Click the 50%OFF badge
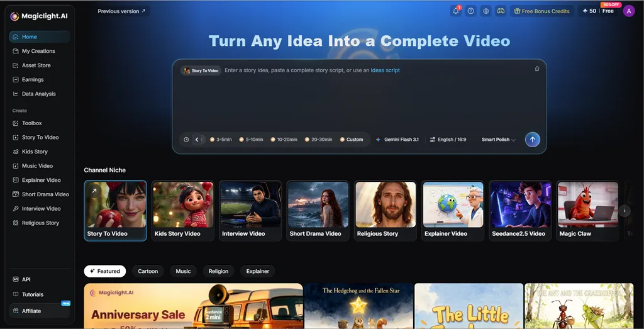 tap(611, 4)
